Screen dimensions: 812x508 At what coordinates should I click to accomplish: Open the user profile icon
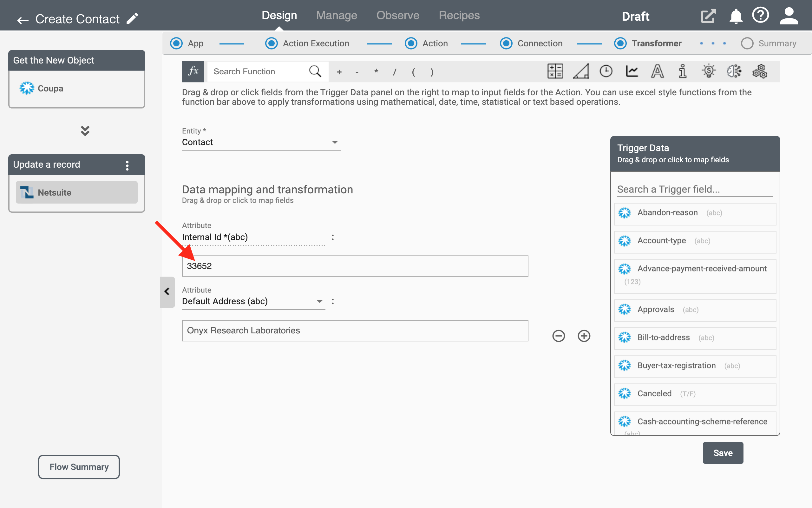pos(789,16)
